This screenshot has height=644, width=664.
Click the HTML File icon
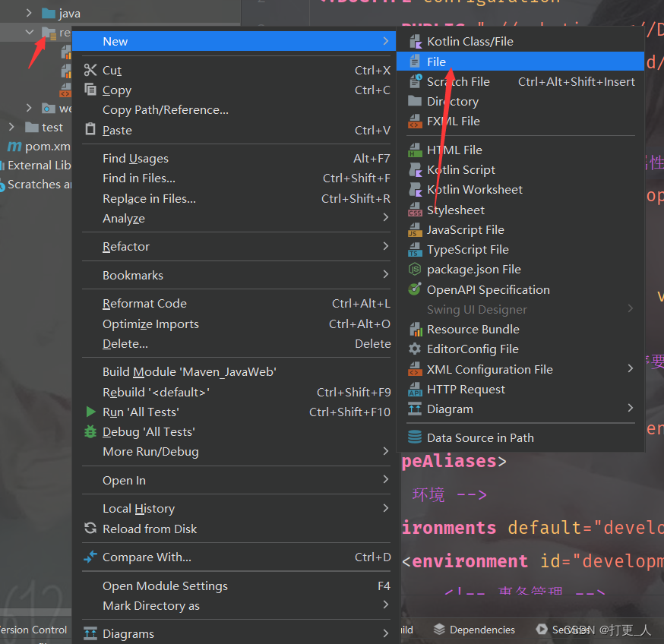[x=414, y=150]
